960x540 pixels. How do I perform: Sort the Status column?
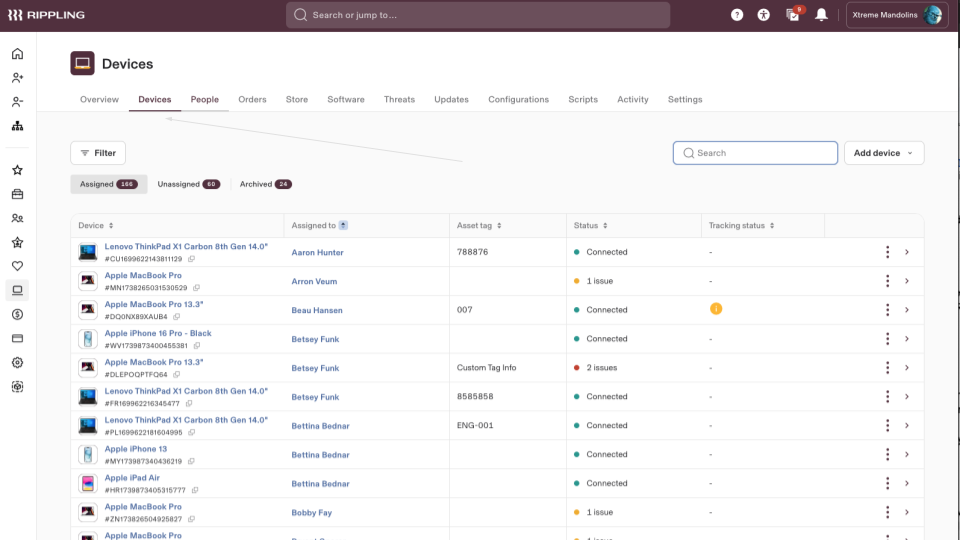(x=590, y=225)
